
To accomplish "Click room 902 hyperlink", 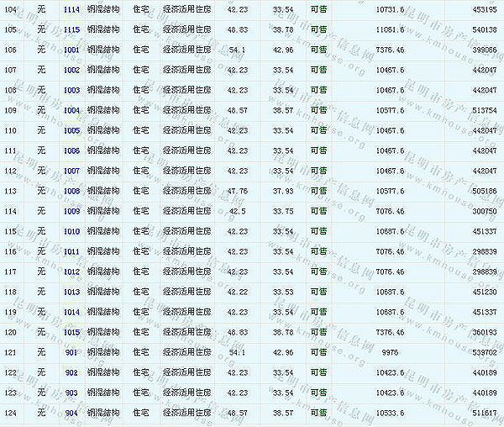I will [71, 372].
